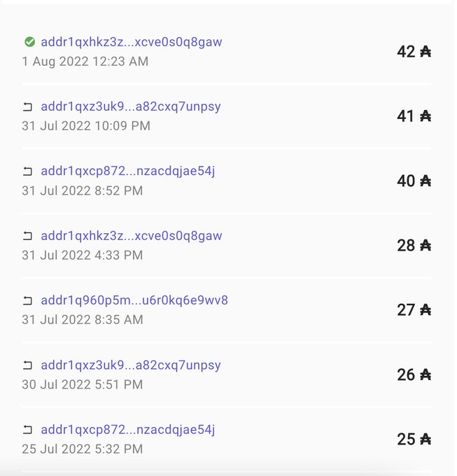Click the return arrow icon beside the 25 ADA bid
Viewport: 457px width, 476px height.
pyautogui.click(x=27, y=430)
